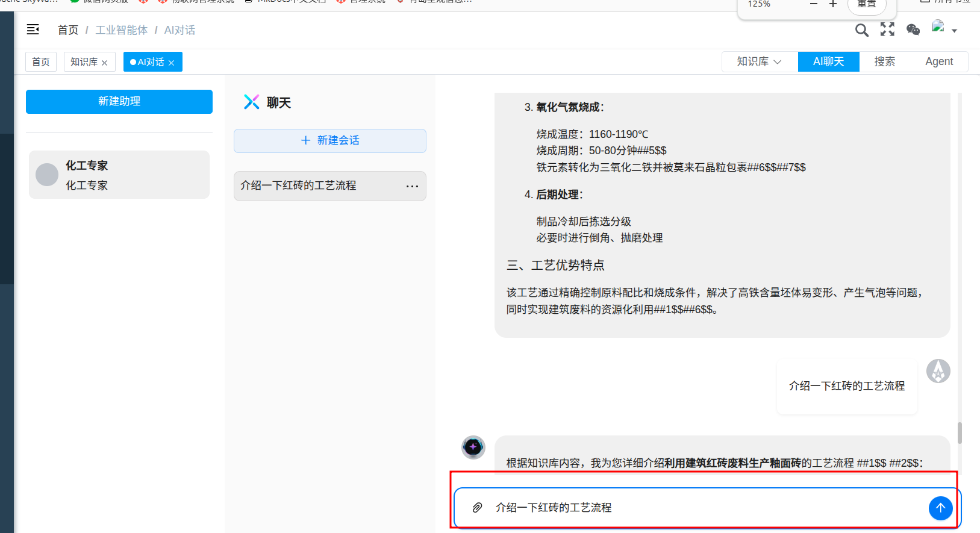The height and width of the screenshot is (533, 980).
Task: Open the WeChat chat bubbles icon
Action: pyautogui.click(x=913, y=30)
